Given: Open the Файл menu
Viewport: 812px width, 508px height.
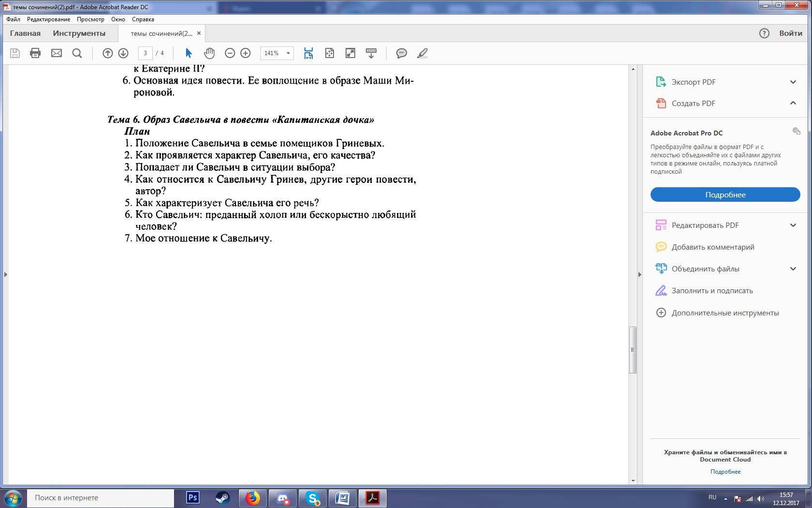Looking at the screenshot, I should [14, 19].
